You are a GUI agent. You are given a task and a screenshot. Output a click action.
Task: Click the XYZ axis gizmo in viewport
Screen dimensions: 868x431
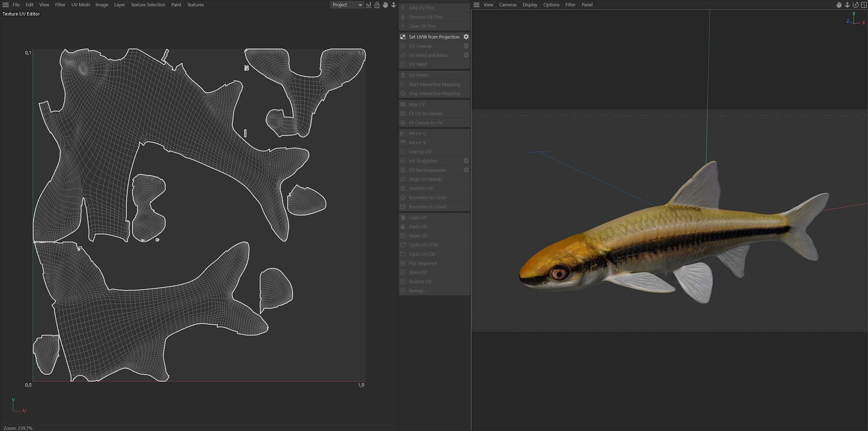click(x=854, y=19)
